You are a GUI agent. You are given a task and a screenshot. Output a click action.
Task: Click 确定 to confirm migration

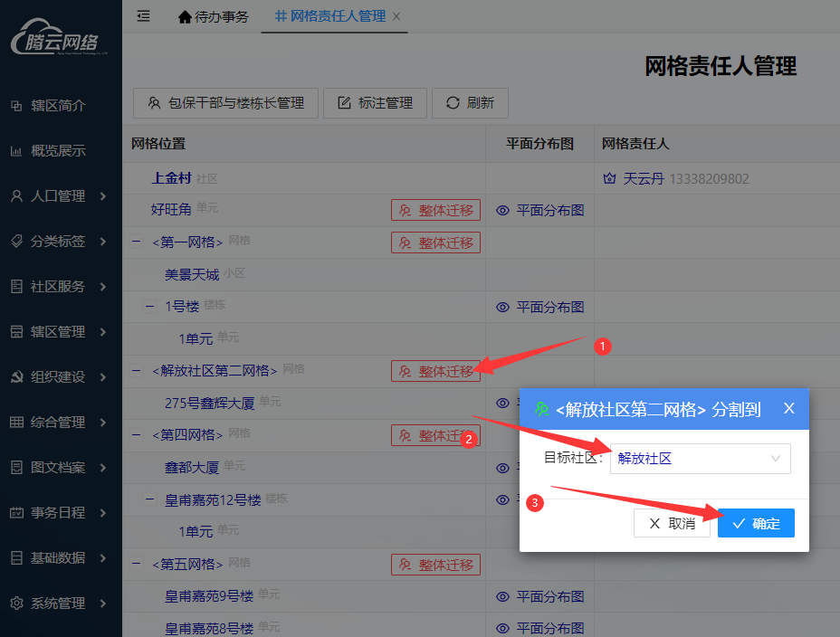(x=756, y=523)
